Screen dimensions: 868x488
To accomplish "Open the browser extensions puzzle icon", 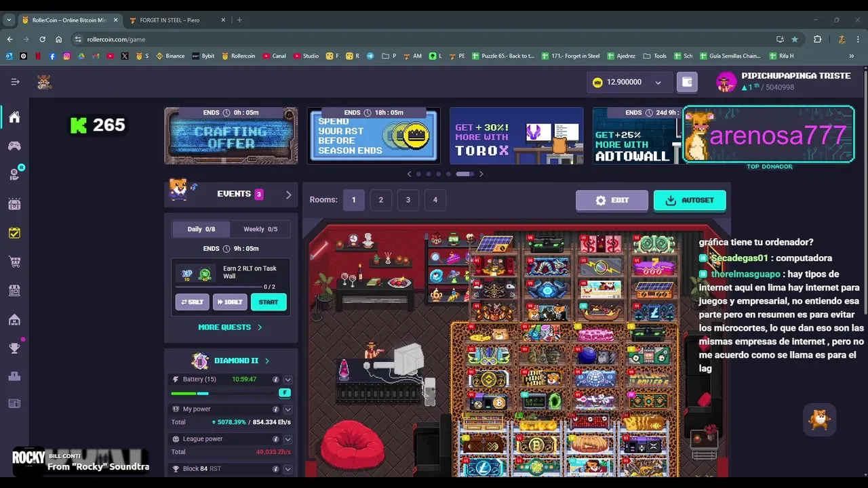I will [817, 39].
